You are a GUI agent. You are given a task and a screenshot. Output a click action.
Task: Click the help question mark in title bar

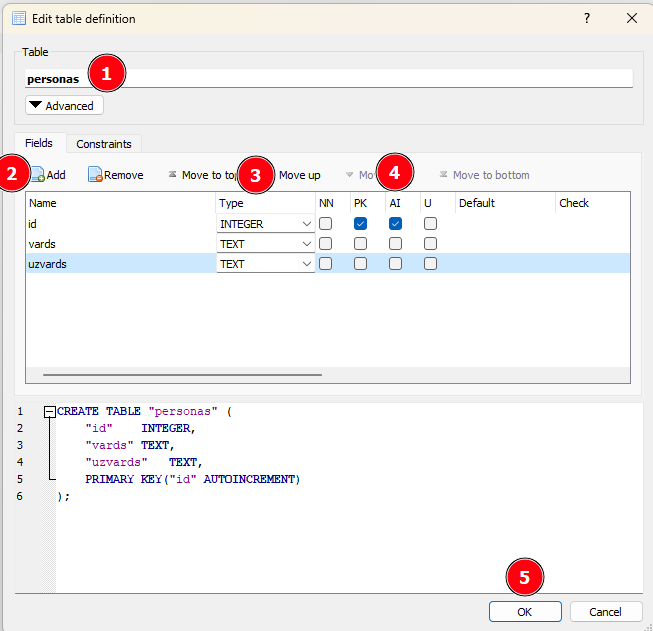point(587,18)
